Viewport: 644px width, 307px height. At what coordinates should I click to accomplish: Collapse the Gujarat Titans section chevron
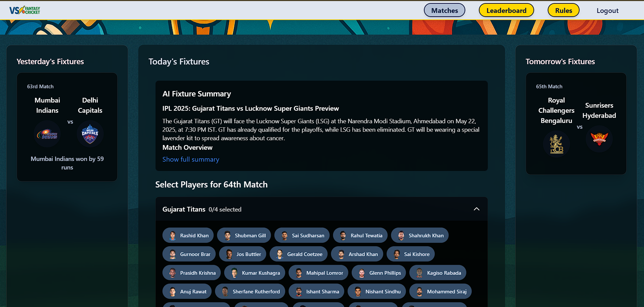tap(476, 209)
